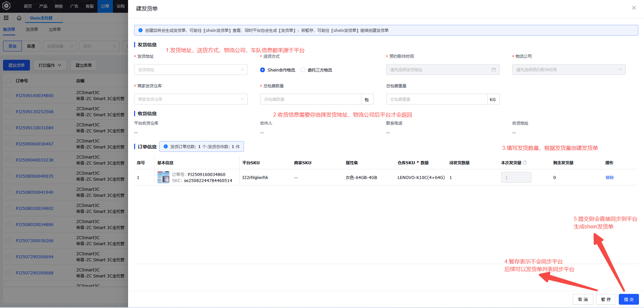Viewport: 644px width, 308px height.
Task: Expand the 物流公司 dropdown
Action: 569,70
